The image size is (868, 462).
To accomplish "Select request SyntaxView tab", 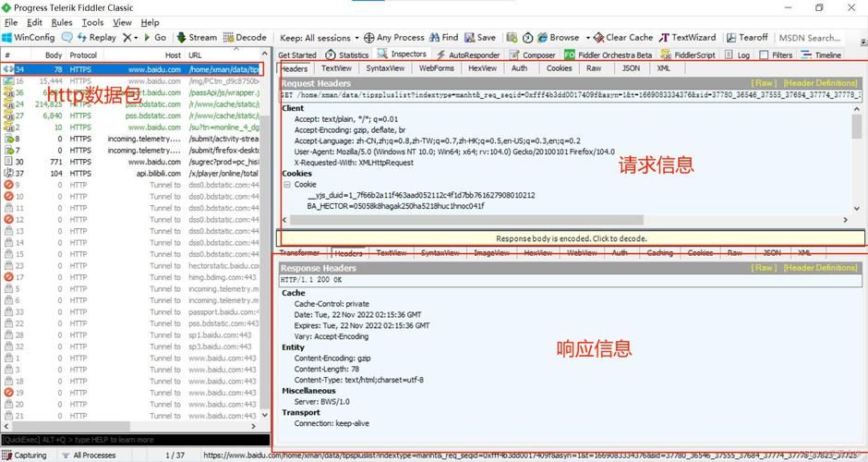I will click(385, 68).
